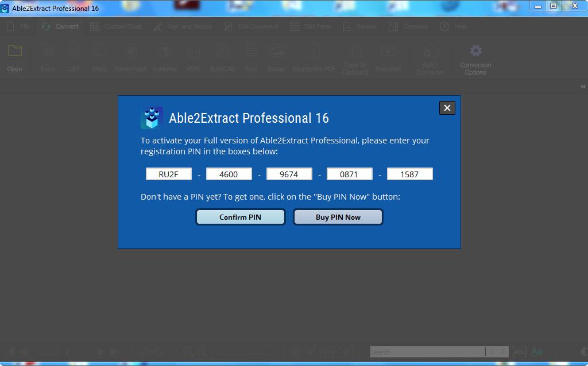This screenshot has height=366, width=588.
Task: Switch to the Convert tab
Action: point(60,26)
